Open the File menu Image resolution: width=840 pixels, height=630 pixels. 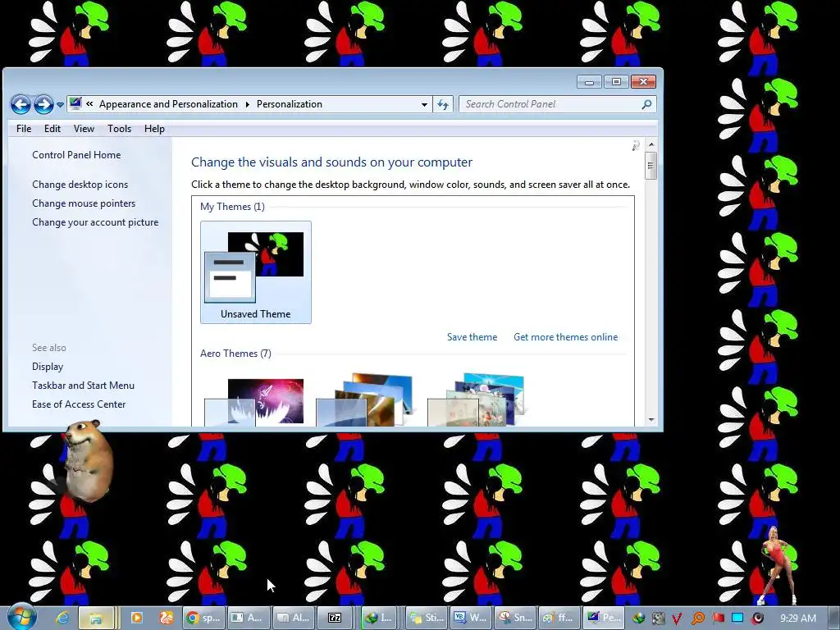pyautogui.click(x=24, y=129)
